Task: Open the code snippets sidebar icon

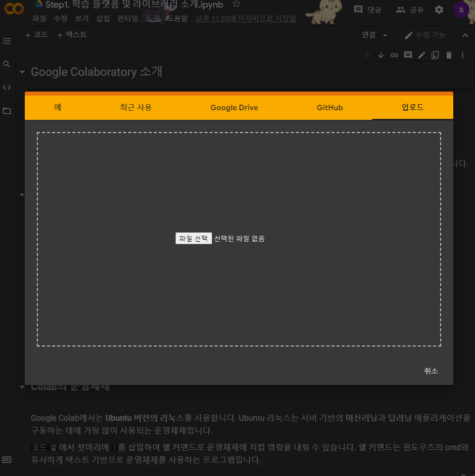Action: pyautogui.click(x=7, y=88)
